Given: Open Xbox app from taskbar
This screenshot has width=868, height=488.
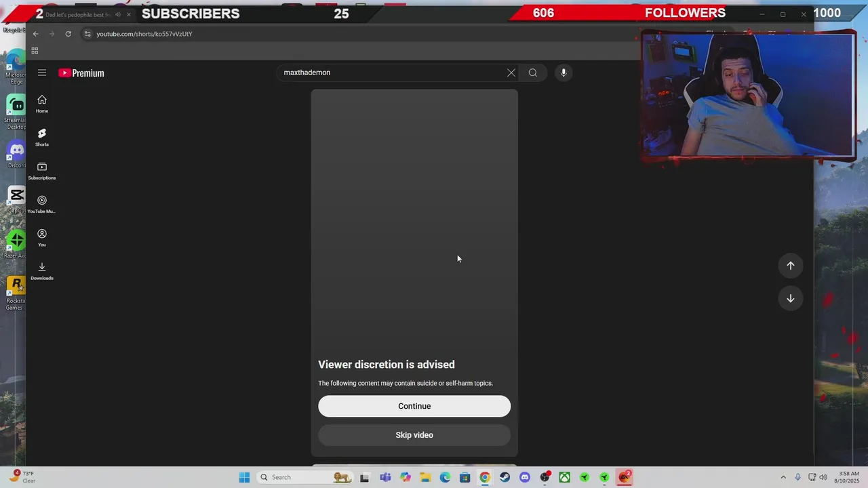Looking at the screenshot, I should pos(564,477).
